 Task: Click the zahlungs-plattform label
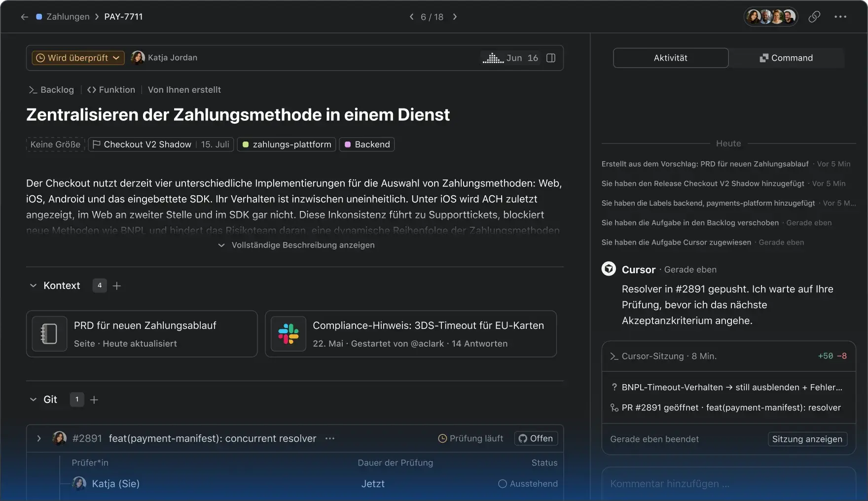coord(287,144)
